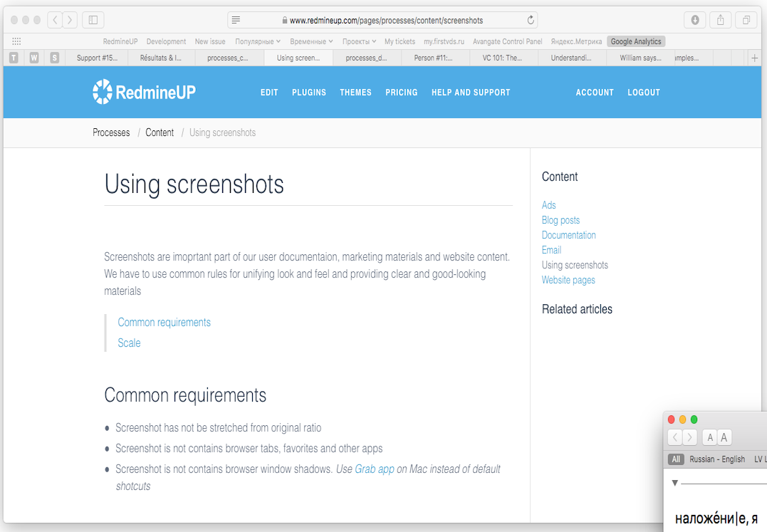The width and height of the screenshot is (767, 532).
Task: Click the Share icon in Safari toolbar
Action: (720, 20)
